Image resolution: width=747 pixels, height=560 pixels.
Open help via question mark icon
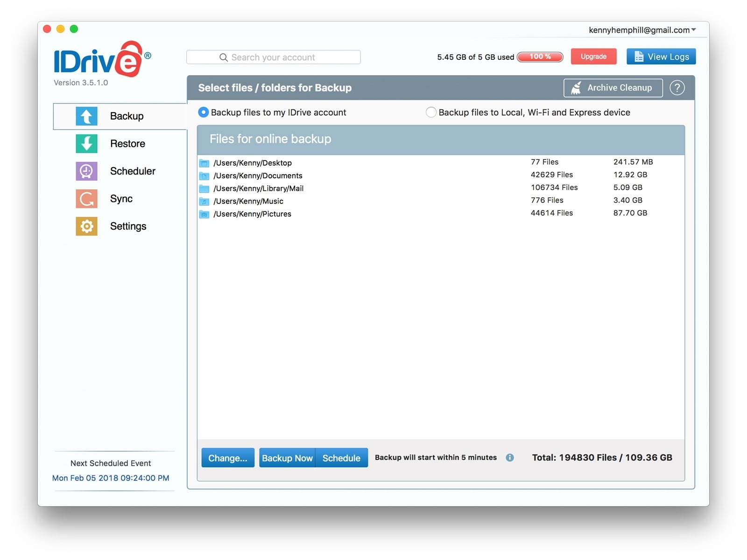(677, 88)
